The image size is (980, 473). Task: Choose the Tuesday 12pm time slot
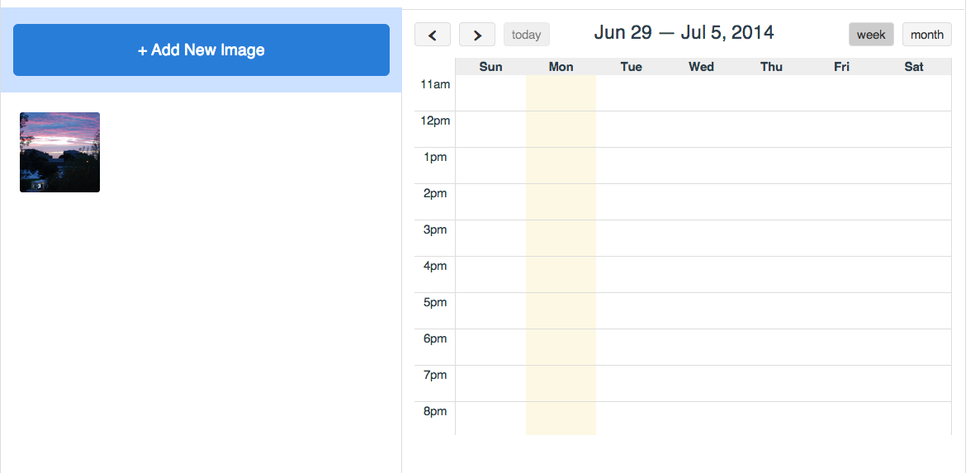click(631, 130)
